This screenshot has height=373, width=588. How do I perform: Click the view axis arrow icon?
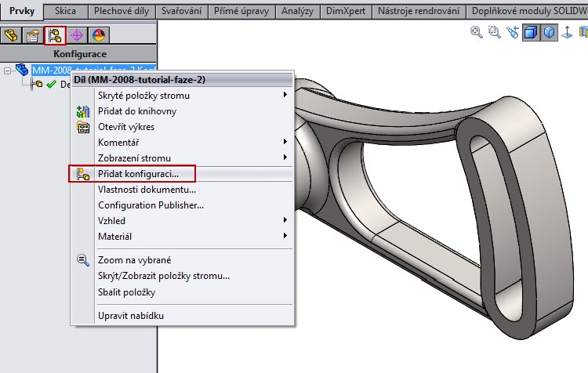pyautogui.click(x=567, y=32)
